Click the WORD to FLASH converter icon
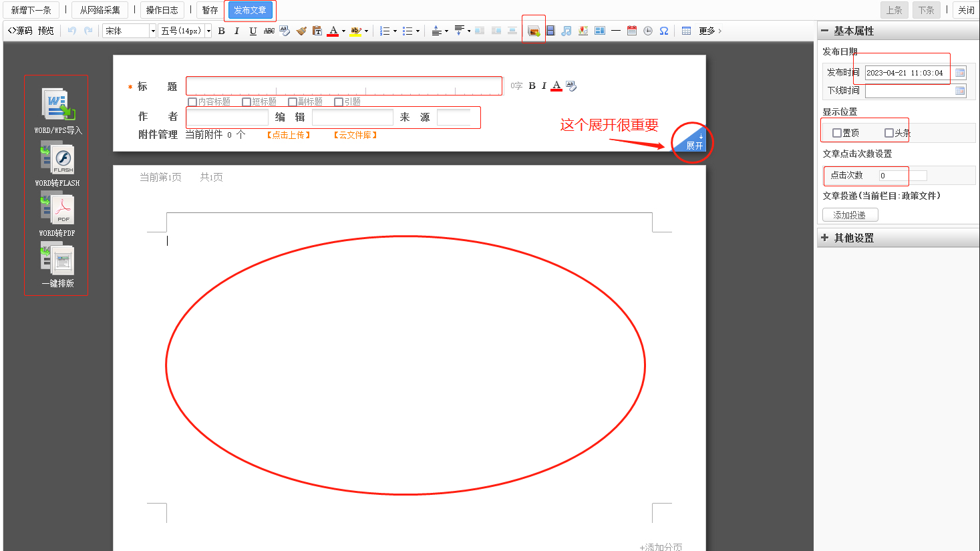This screenshot has height=551, width=980. click(58, 160)
